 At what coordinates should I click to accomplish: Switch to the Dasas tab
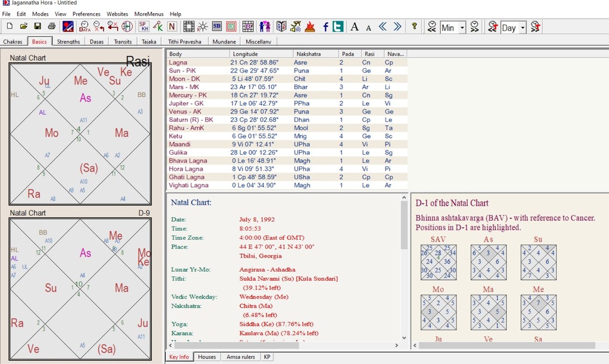tap(97, 41)
